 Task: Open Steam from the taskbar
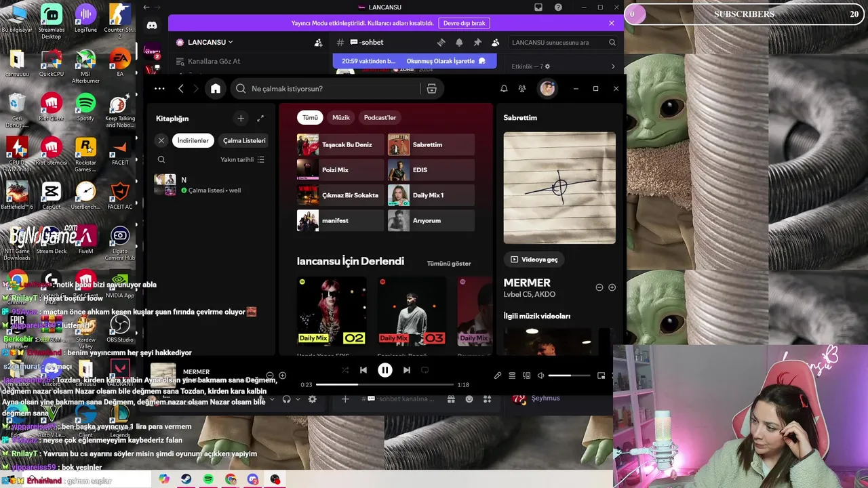pos(185,479)
